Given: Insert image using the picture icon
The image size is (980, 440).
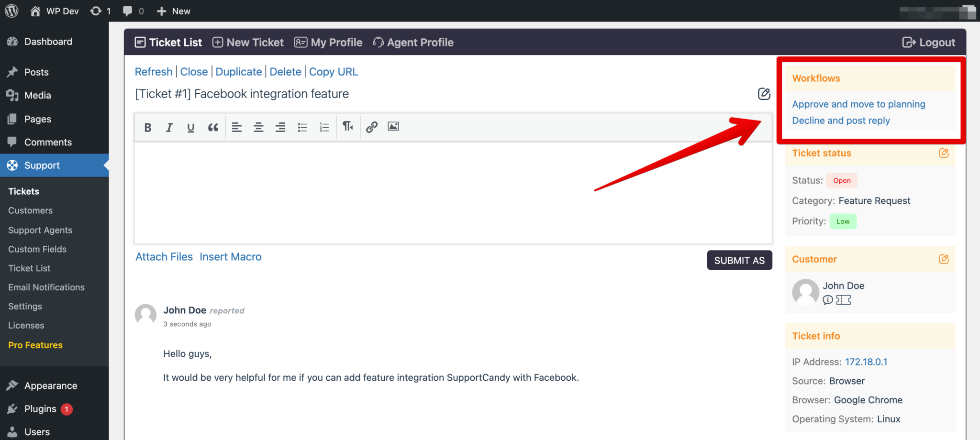Looking at the screenshot, I should [x=393, y=127].
